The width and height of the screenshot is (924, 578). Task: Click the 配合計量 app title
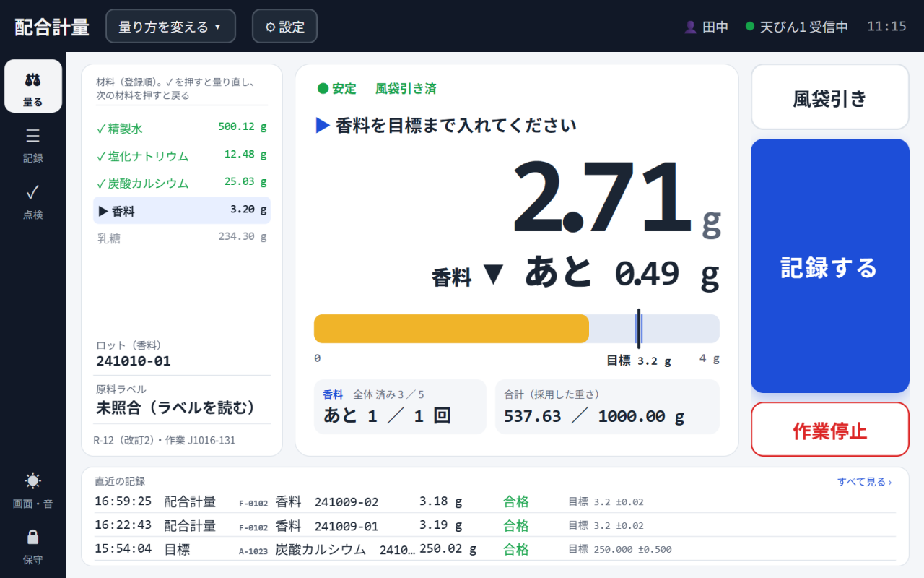[x=52, y=27]
